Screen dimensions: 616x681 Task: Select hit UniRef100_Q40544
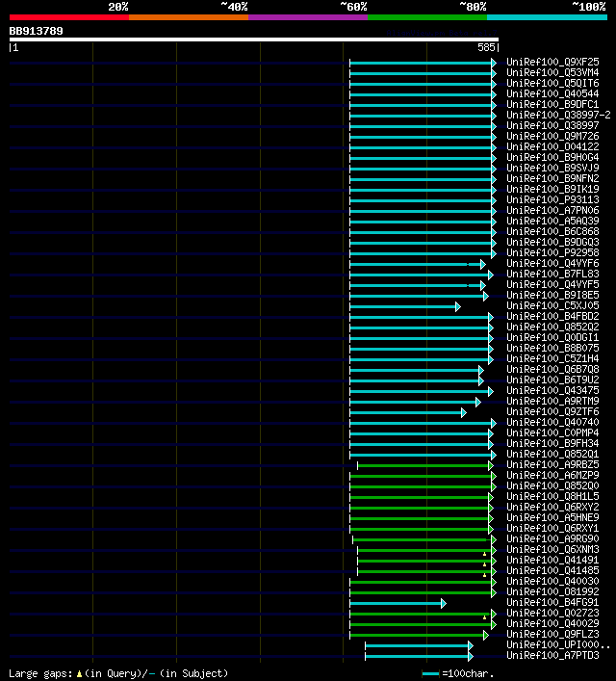click(x=552, y=93)
